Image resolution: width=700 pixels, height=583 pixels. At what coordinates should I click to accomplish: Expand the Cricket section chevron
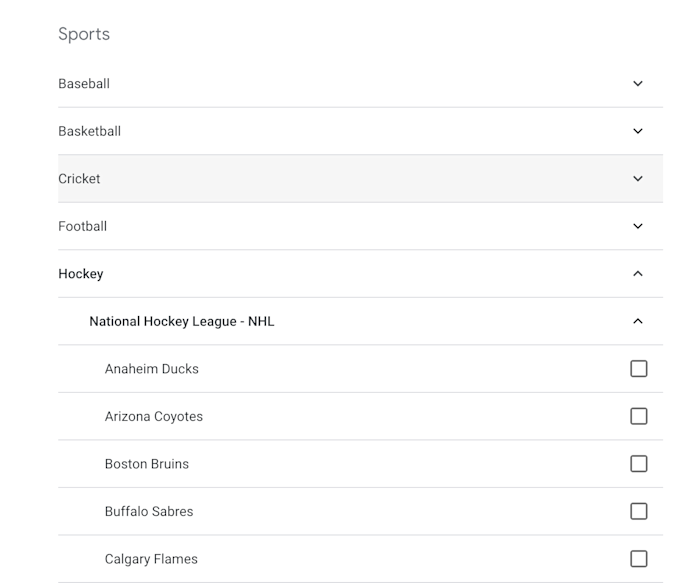[638, 179]
